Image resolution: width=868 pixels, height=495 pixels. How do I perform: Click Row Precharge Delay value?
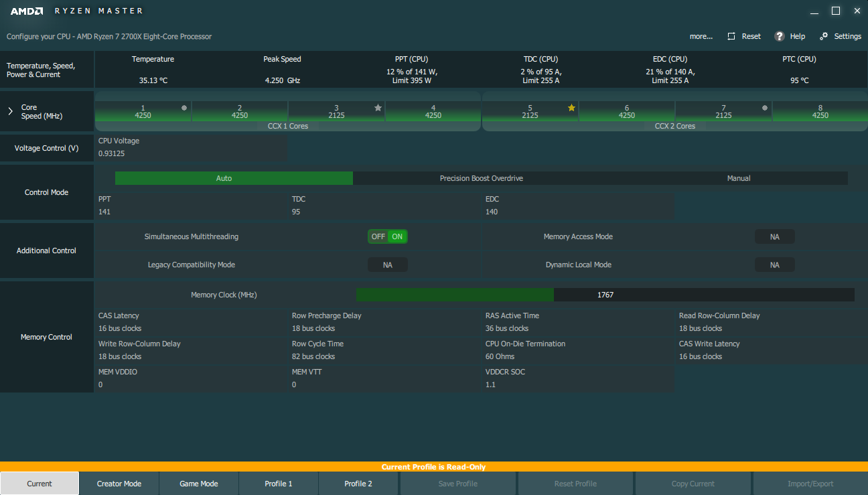313,328
